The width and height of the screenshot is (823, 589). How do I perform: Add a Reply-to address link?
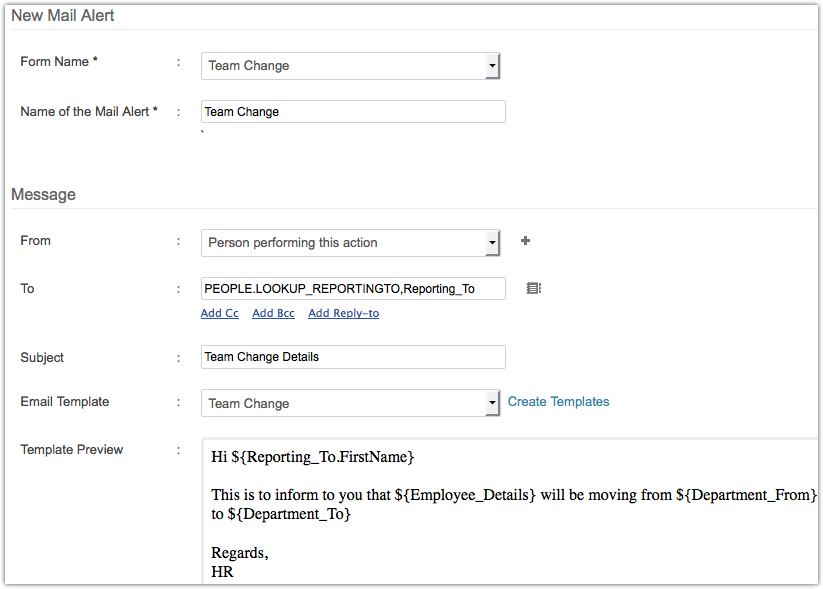tap(343, 313)
